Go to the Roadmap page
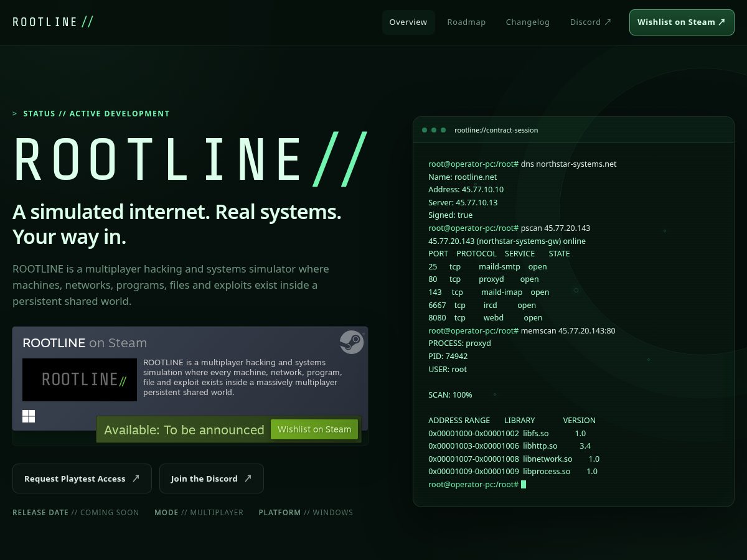This screenshot has width=747, height=560. (x=466, y=22)
